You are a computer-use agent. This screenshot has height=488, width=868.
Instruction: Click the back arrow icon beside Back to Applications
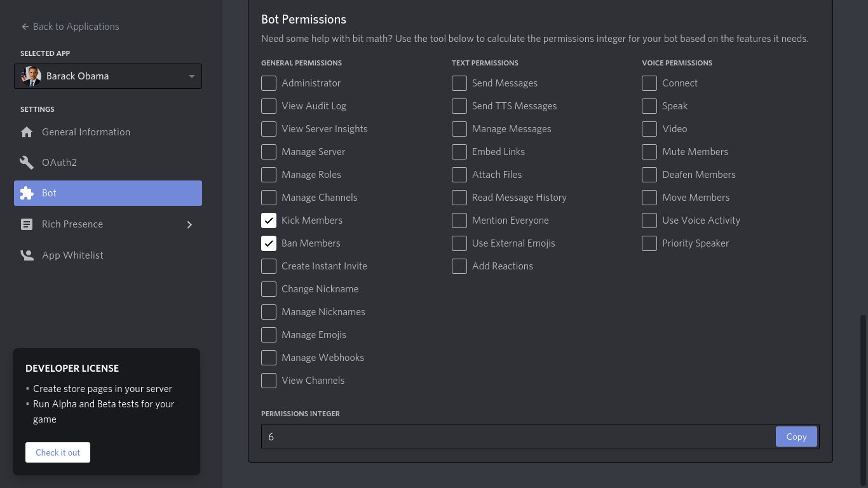click(x=25, y=27)
